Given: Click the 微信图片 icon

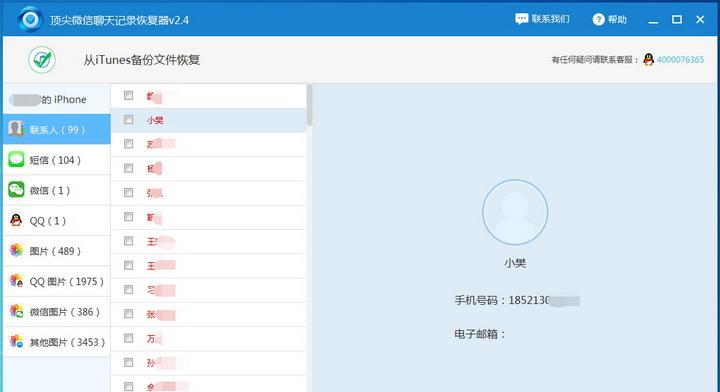Looking at the screenshot, I should (17, 311).
